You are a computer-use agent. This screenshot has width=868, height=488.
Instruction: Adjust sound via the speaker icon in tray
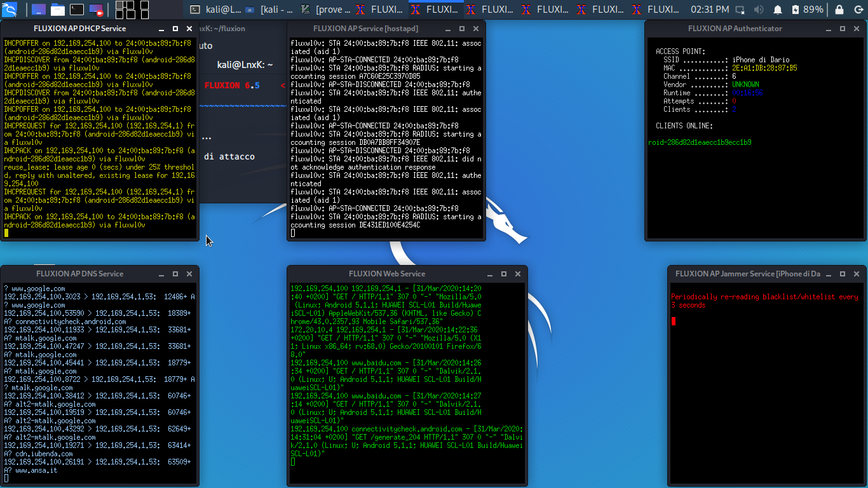(760, 9)
